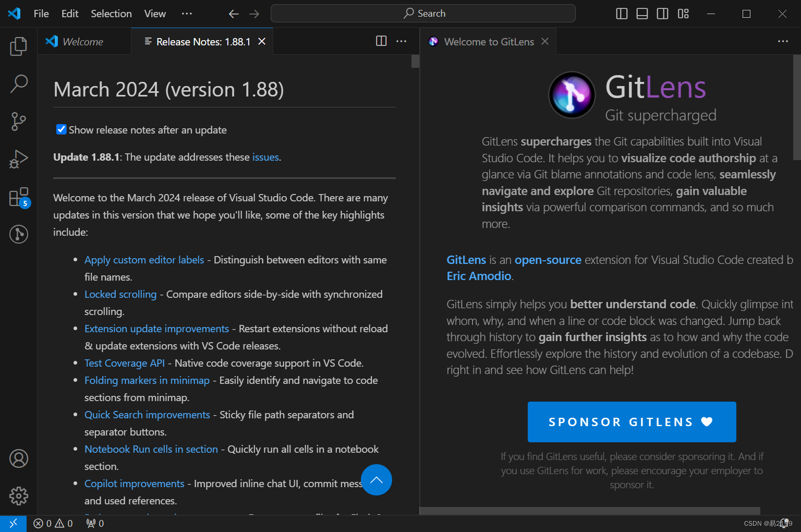Open Customize Layout icon
This screenshot has width=801, height=532.
coord(683,14)
